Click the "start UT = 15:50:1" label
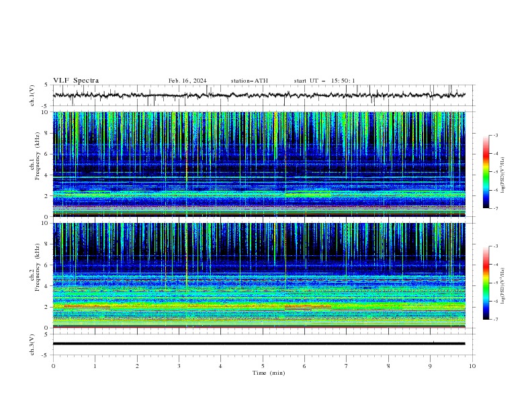532x411 pixels. click(x=324, y=81)
